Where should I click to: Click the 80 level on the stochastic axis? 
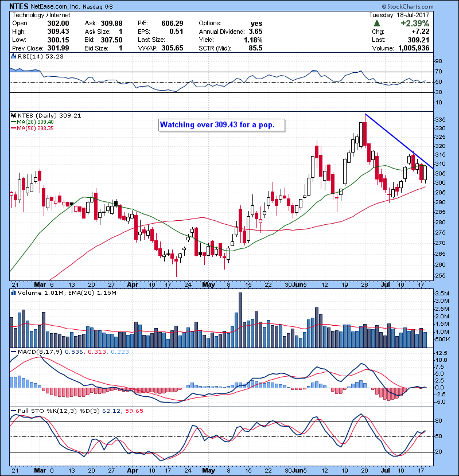(439, 421)
